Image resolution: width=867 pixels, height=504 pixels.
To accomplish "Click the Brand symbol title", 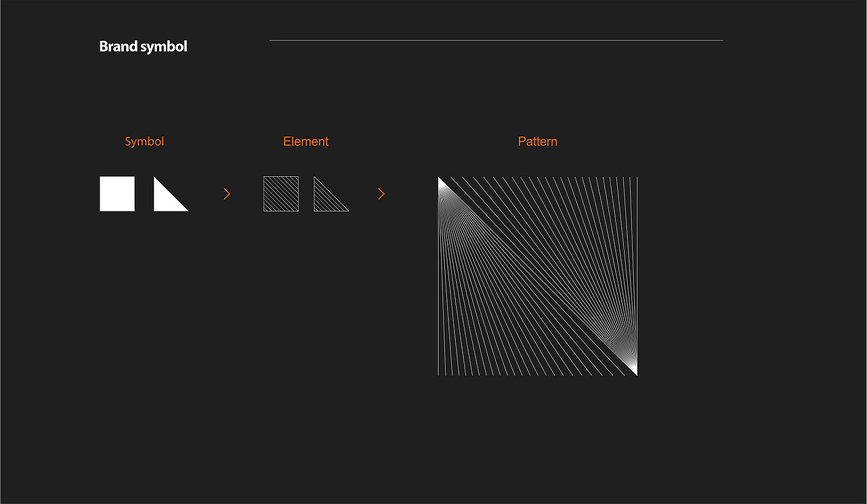I will pyautogui.click(x=143, y=46).
